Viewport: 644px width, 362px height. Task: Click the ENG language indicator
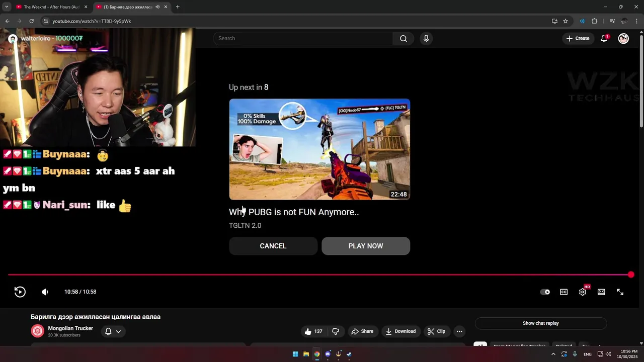coord(588,354)
